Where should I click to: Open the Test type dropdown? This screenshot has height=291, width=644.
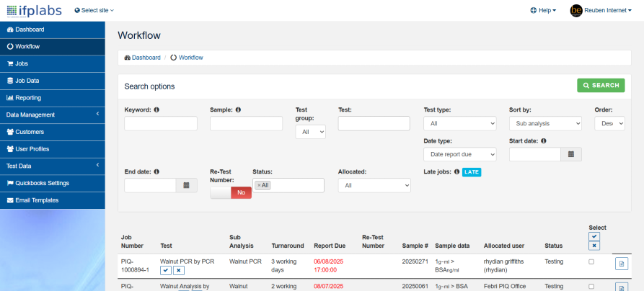pos(459,123)
